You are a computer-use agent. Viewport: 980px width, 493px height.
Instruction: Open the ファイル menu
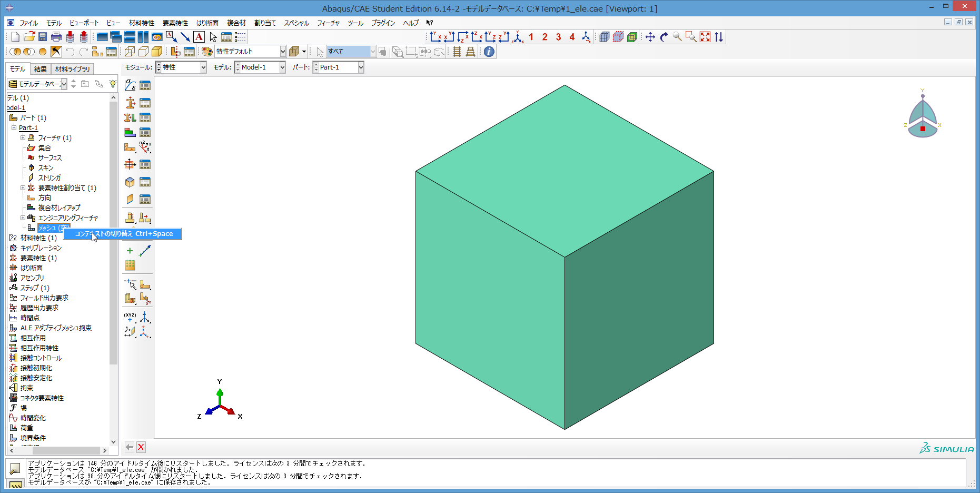[28, 23]
